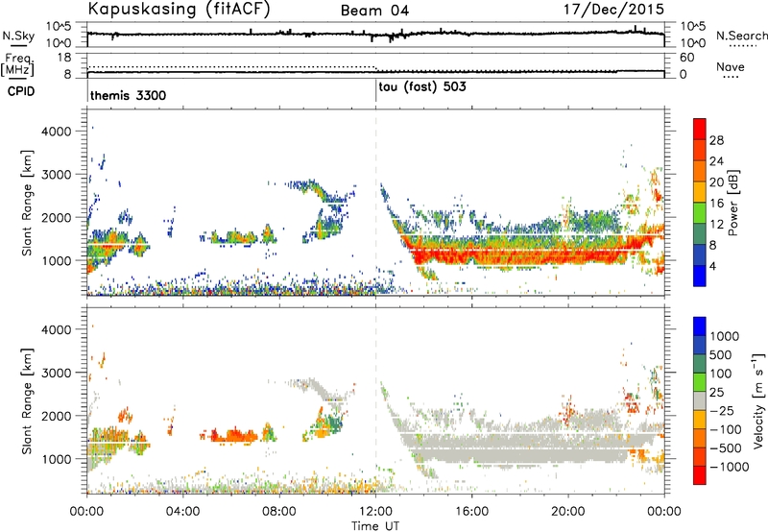This screenshot has height=532, width=768.
Task: Click the '04:00' time axis tick label
Action: pos(182,512)
